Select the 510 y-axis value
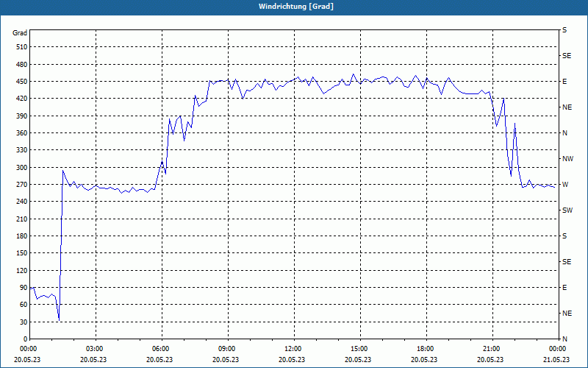 [22, 47]
